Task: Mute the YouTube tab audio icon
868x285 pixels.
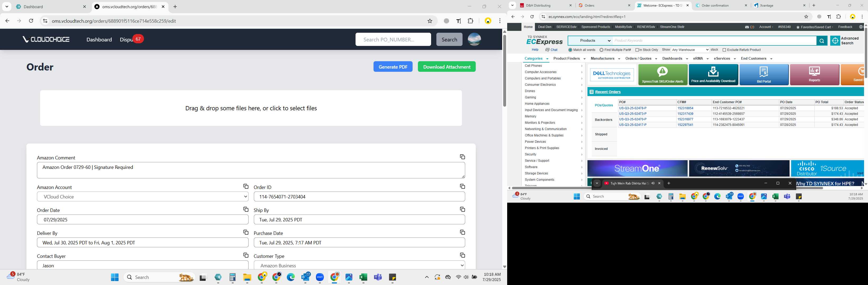Action: coord(653,183)
